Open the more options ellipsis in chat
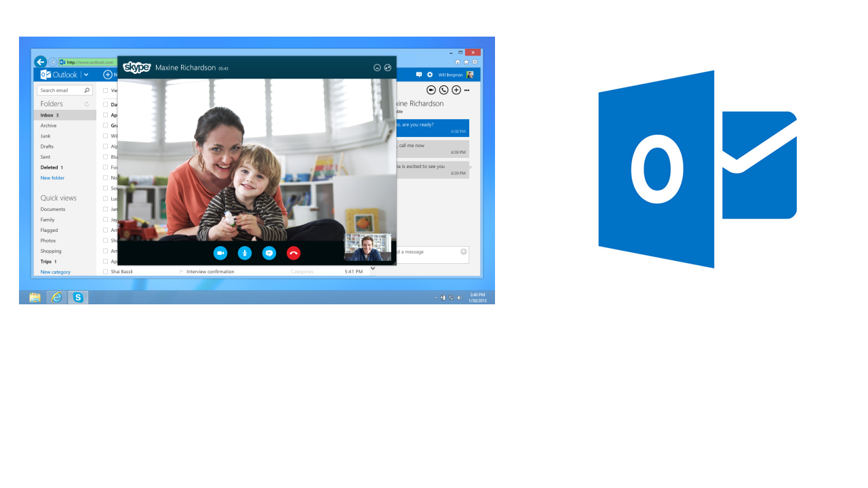 [x=467, y=90]
